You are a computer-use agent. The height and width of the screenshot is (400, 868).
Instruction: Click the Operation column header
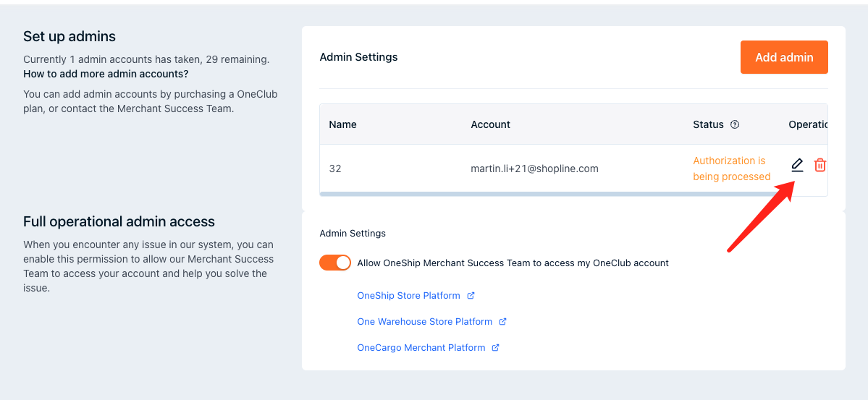click(x=807, y=124)
